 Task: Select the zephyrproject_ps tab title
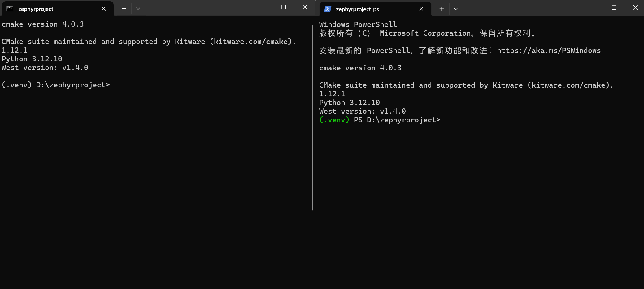coord(357,9)
